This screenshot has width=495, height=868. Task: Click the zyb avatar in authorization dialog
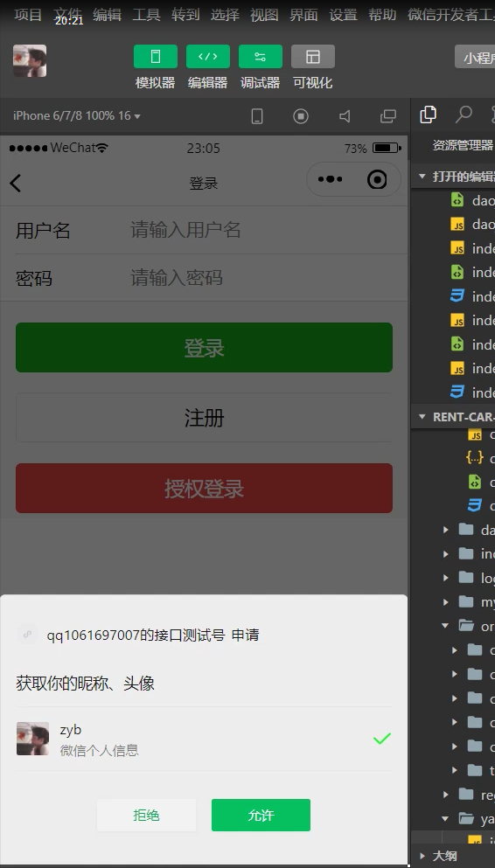tap(32, 739)
